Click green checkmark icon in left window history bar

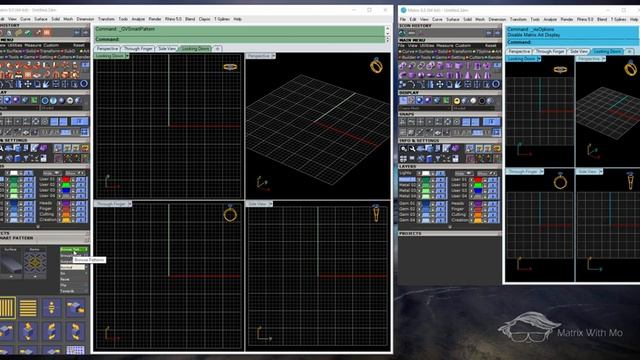point(28,33)
